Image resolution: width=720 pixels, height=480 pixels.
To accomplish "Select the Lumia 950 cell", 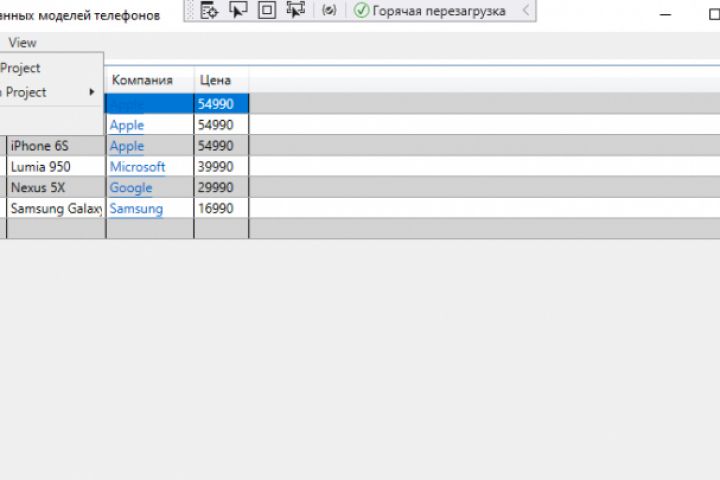I will (x=56, y=167).
